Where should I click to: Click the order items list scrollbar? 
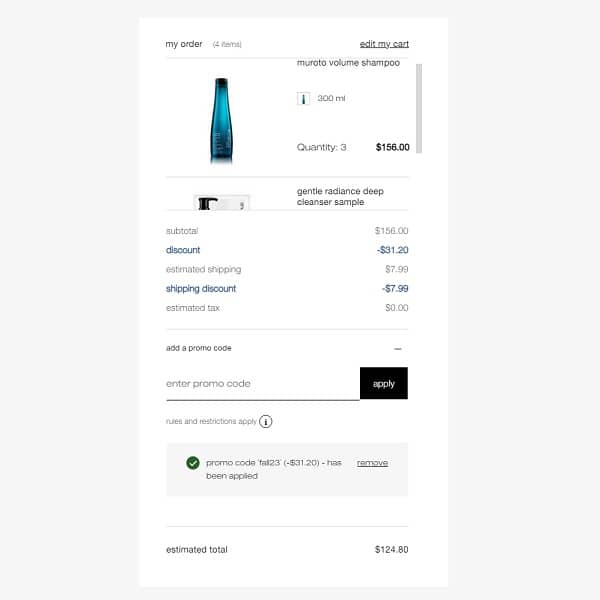419,108
